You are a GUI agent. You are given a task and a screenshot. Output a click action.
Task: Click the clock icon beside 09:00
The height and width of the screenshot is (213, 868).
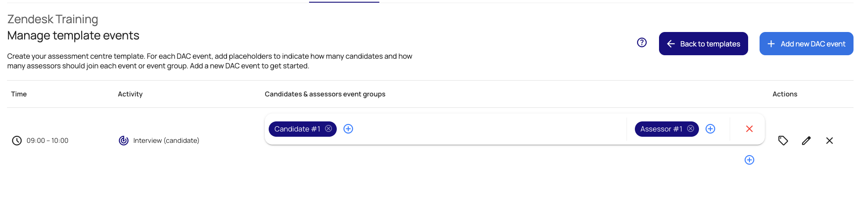[x=17, y=141]
